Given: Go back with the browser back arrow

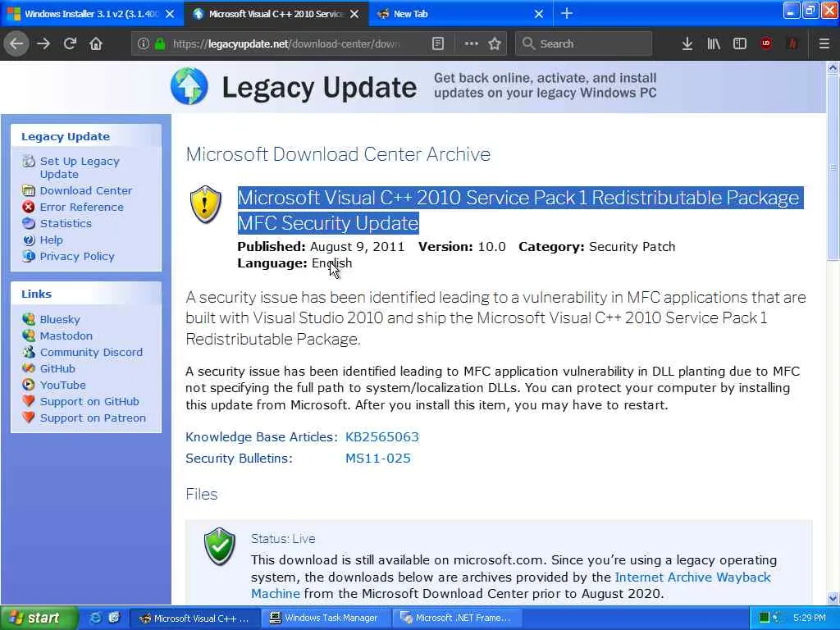Looking at the screenshot, I should 16,43.
